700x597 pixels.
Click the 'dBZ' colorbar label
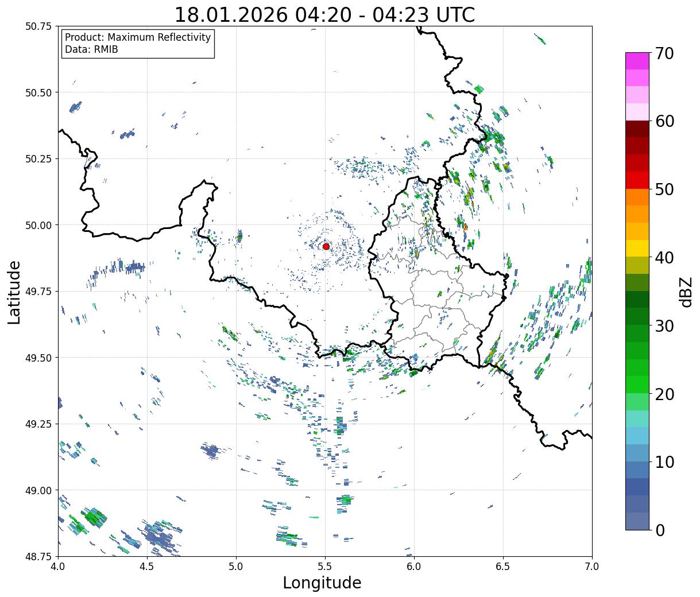tap(686, 291)
